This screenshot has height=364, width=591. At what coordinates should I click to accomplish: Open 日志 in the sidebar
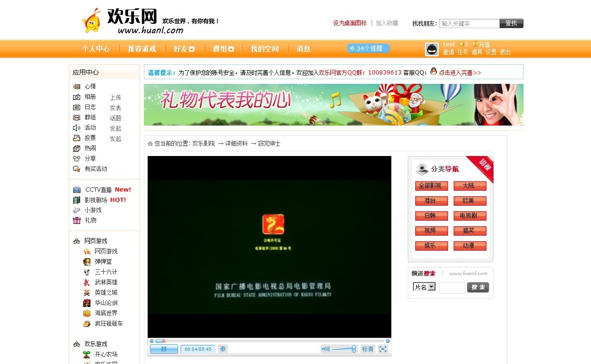coord(90,107)
